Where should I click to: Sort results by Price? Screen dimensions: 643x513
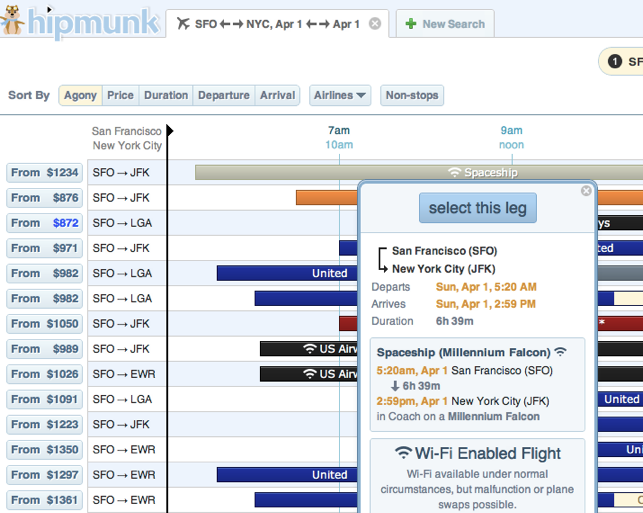click(x=120, y=95)
